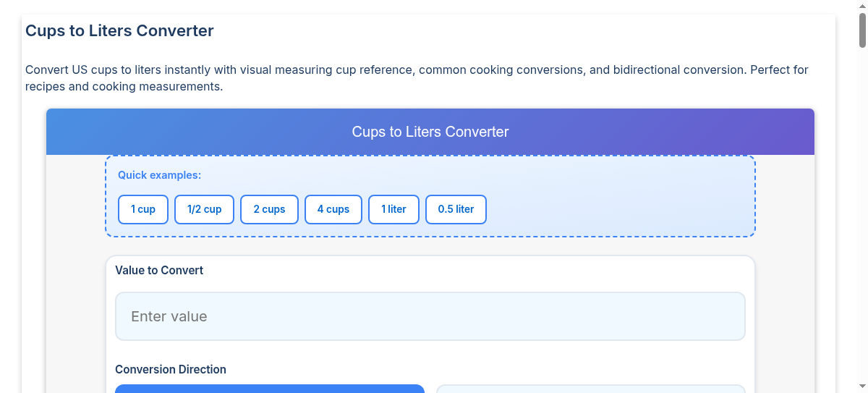
Task: Click the gradient banner title 'Cups to Liters Converter'
Action: click(430, 132)
